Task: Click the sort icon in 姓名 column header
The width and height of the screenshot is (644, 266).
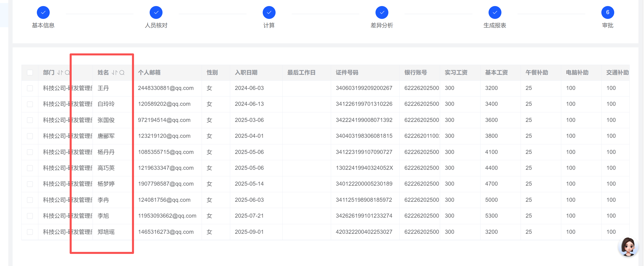Action: [115, 73]
